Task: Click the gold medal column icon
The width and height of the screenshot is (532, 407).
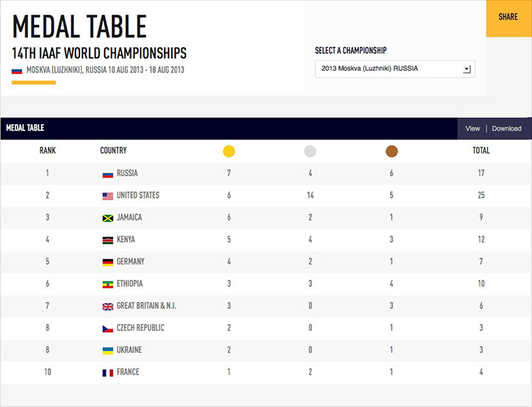Action: point(229,151)
